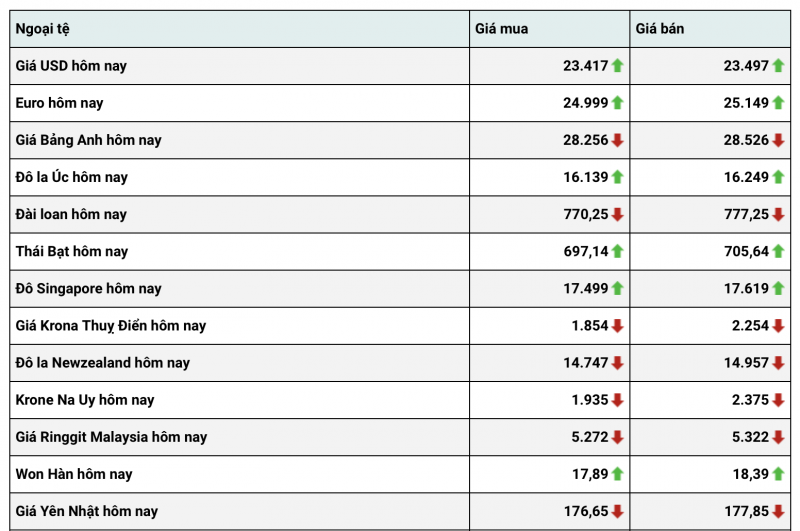Click red down arrow beside Yên Nhật buy price 176,65
Screen dimensions: 800x531
[x=617, y=511]
